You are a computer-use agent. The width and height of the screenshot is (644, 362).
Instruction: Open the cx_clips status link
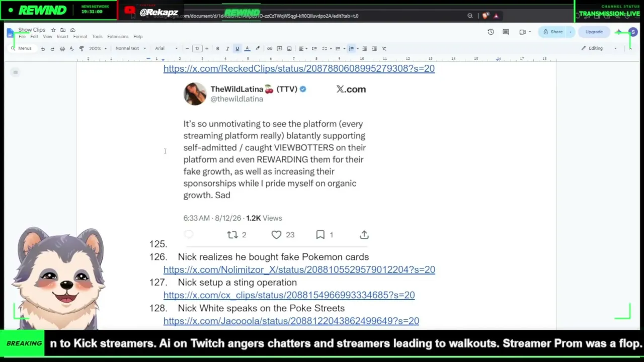click(x=289, y=296)
